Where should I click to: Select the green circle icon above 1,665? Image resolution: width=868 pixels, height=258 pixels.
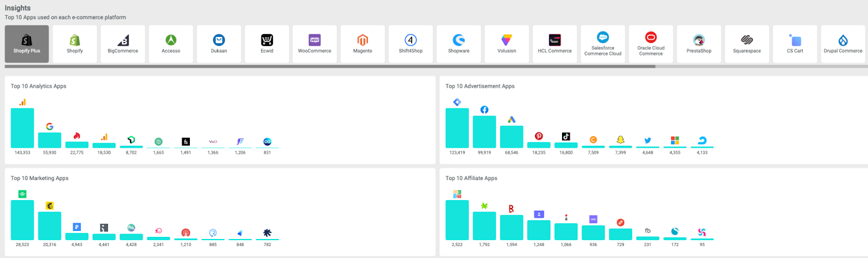coord(158,141)
